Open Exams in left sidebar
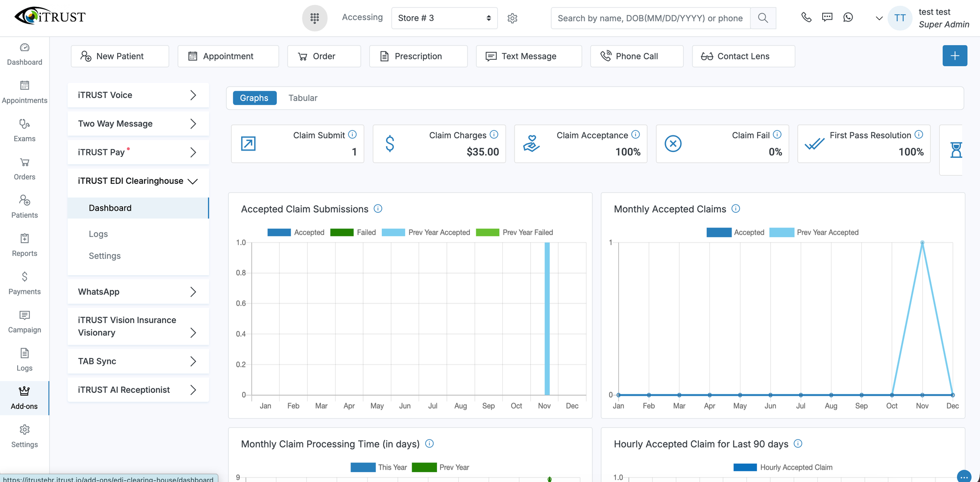Image resolution: width=980 pixels, height=482 pixels. [24, 130]
